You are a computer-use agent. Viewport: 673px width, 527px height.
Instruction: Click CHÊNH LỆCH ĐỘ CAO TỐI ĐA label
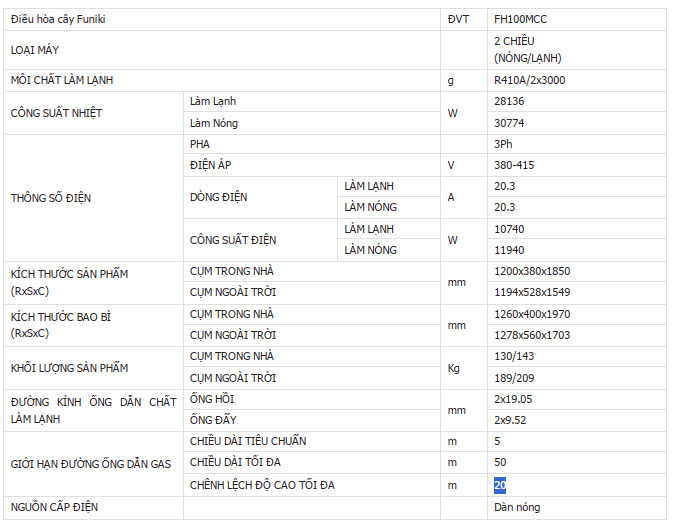[x=262, y=485]
